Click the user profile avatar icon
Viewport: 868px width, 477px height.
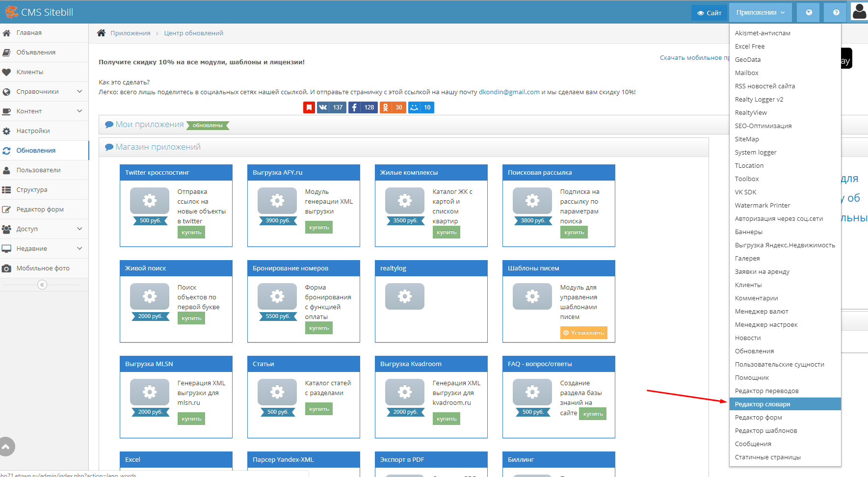coord(859,12)
